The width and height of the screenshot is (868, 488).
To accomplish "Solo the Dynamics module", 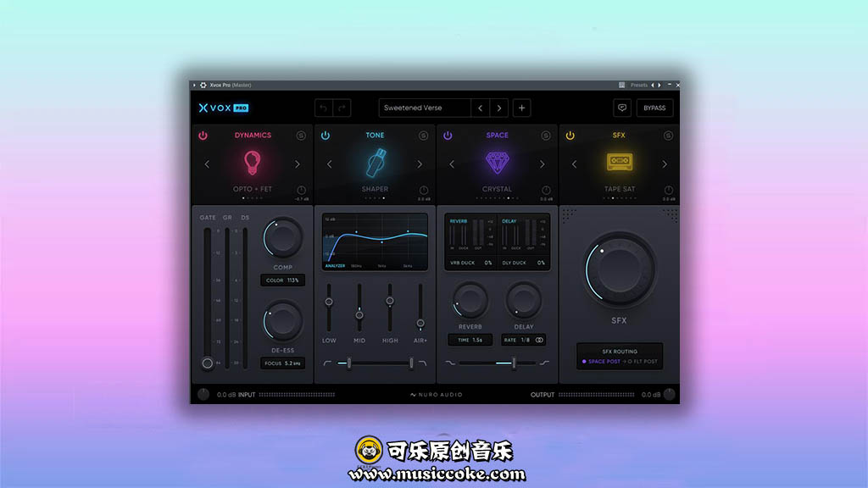I will [x=301, y=136].
